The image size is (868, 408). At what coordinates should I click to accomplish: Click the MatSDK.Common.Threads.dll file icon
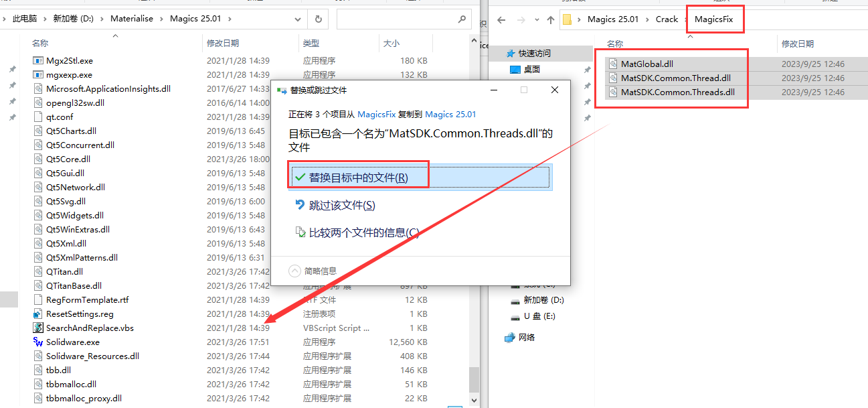[x=613, y=92]
